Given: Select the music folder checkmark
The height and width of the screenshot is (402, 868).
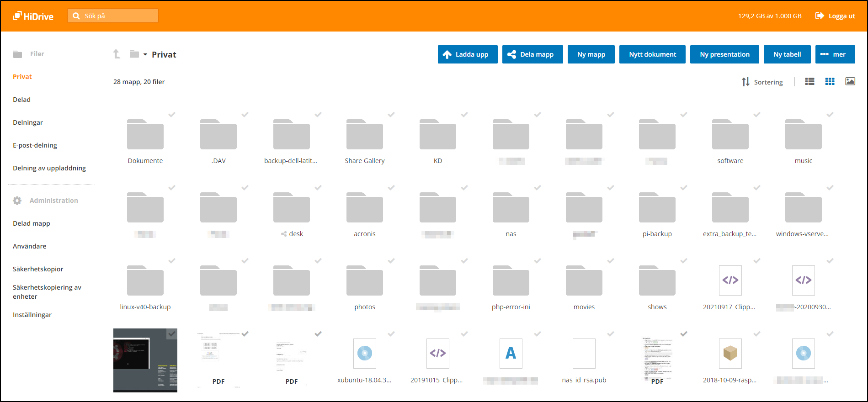Looking at the screenshot, I should coord(830,115).
